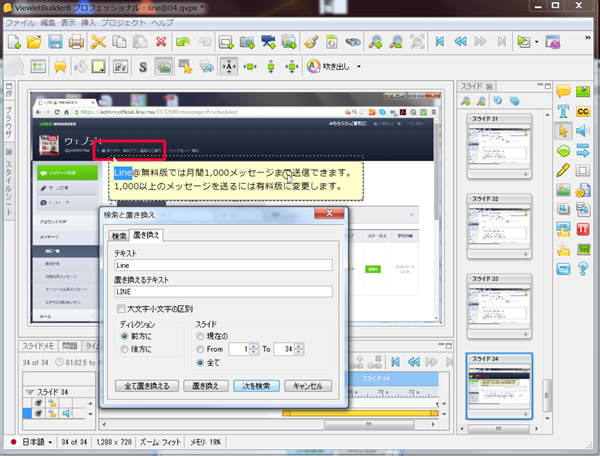Click the キャンセル button

[308, 386]
